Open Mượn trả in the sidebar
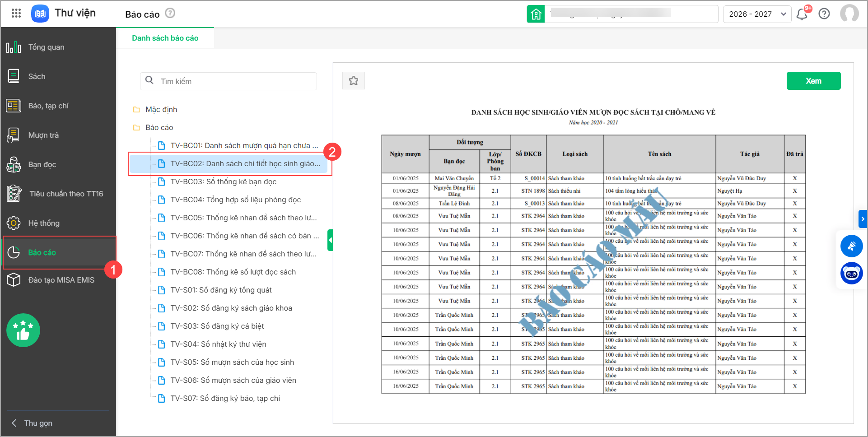 pos(43,135)
